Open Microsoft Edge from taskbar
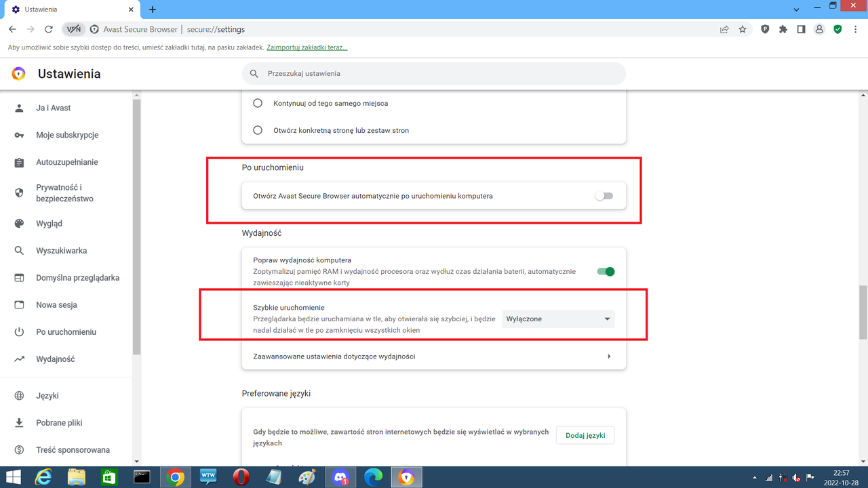This screenshot has width=868, height=488. [x=373, y=477]
